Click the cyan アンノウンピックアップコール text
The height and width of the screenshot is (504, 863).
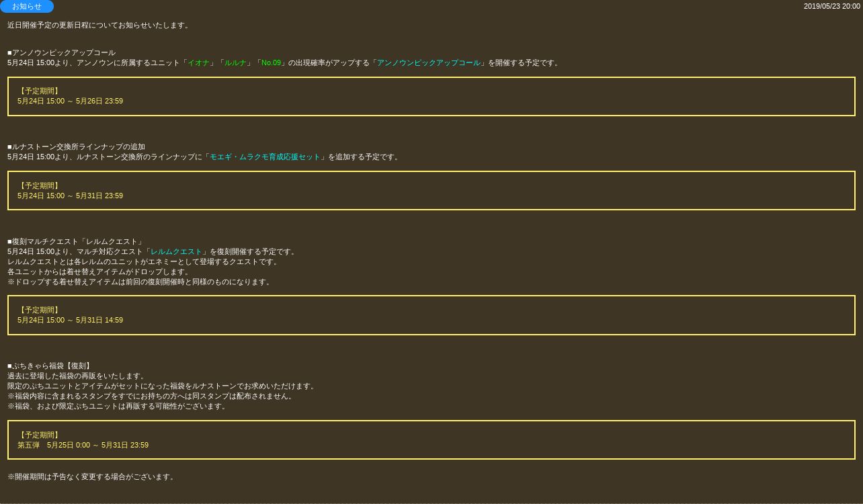coord(429,63)
